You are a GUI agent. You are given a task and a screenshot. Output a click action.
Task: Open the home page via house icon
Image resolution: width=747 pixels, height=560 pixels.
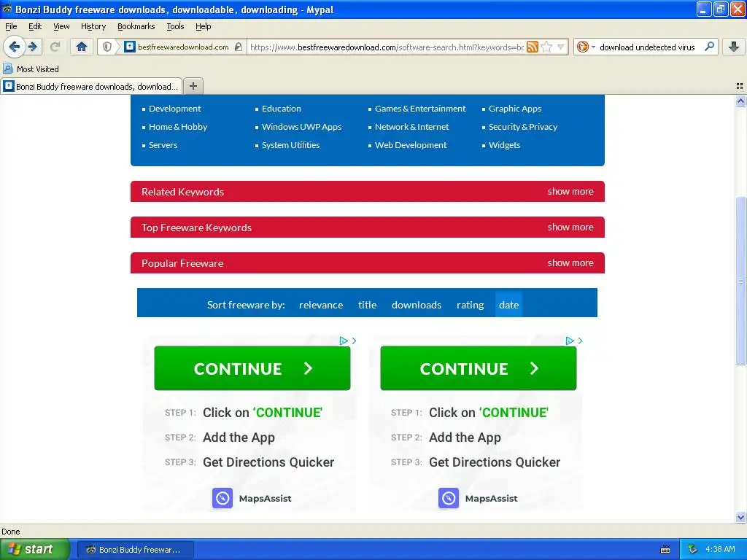82,47
